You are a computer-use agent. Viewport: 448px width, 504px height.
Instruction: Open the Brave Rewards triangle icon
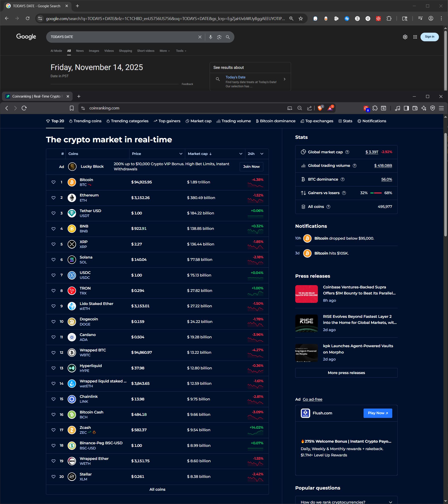pos(330,108)
